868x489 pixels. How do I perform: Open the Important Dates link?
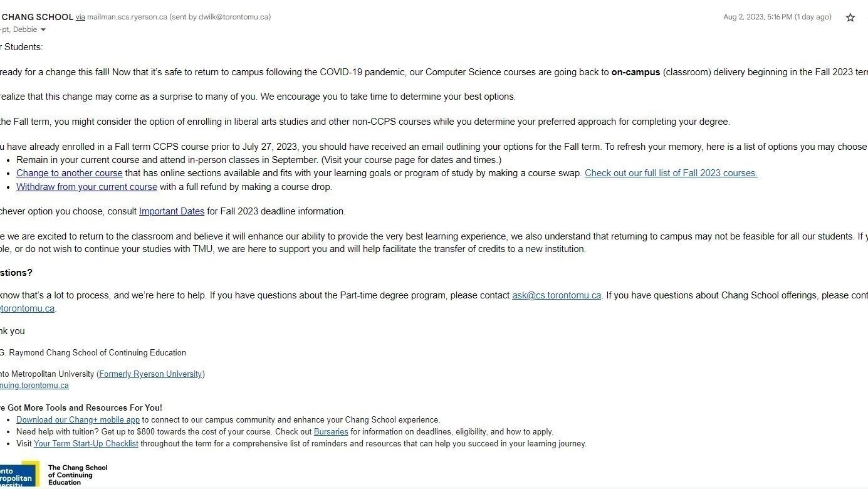tap(172, 211)
